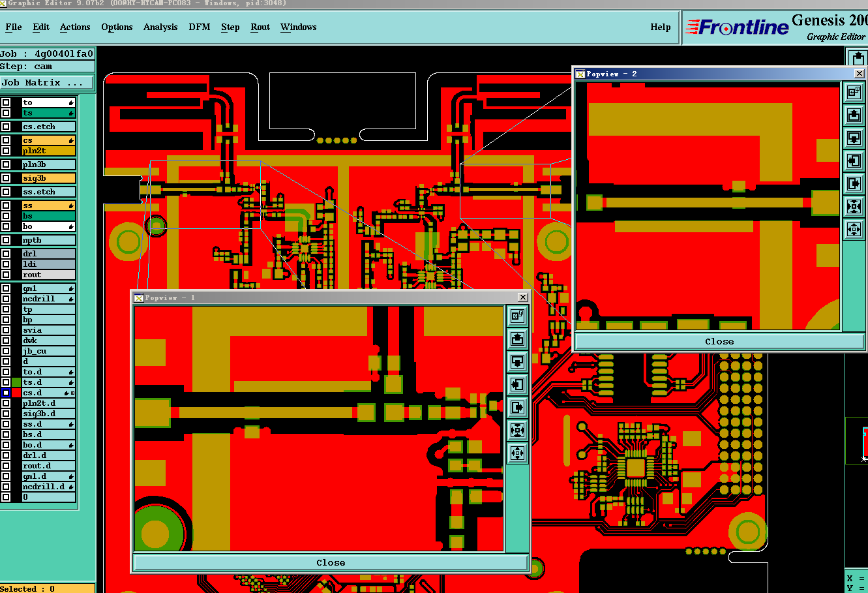Click the top detach-view icon in Popview 1
The width and height of the screenshot is (868, 593).
pos(518,316)
